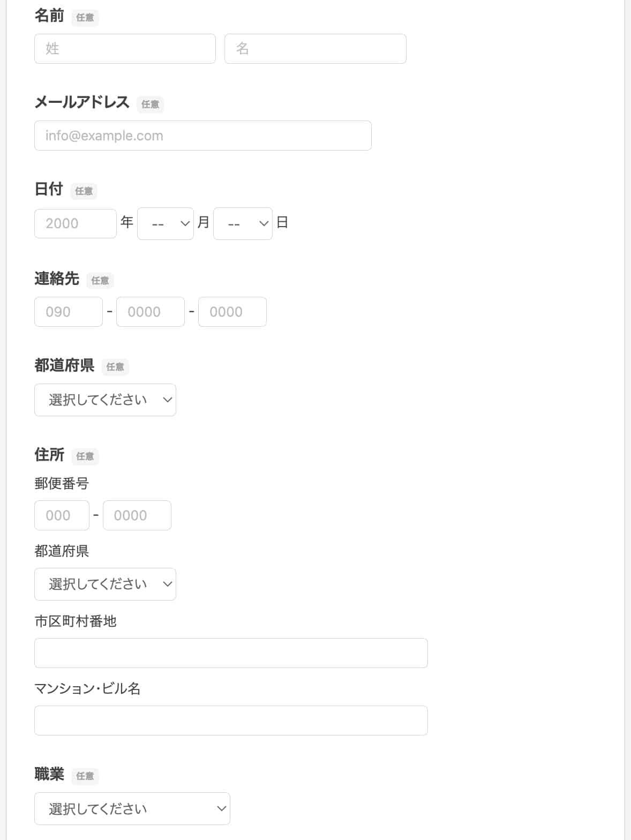Image resolution: width=631 pixels, height=840 pixels.
Task: Click the year field showing 2000
Action: coord(74,223)
